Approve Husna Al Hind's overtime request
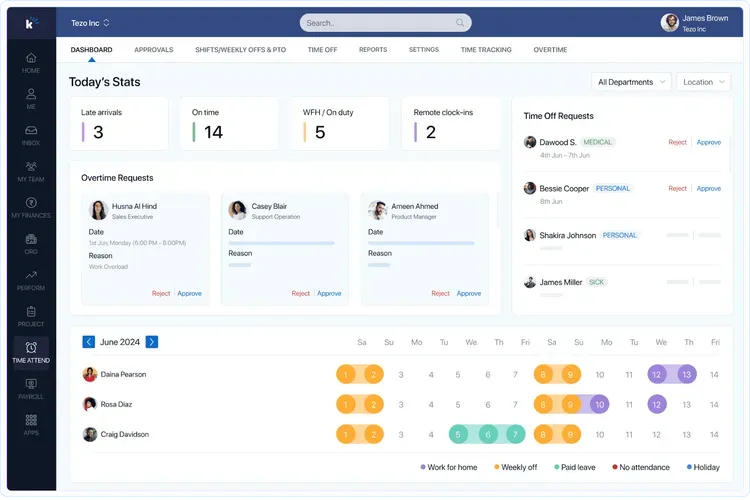The height and width of the screenshot is (500, 750). pos(189,293)
